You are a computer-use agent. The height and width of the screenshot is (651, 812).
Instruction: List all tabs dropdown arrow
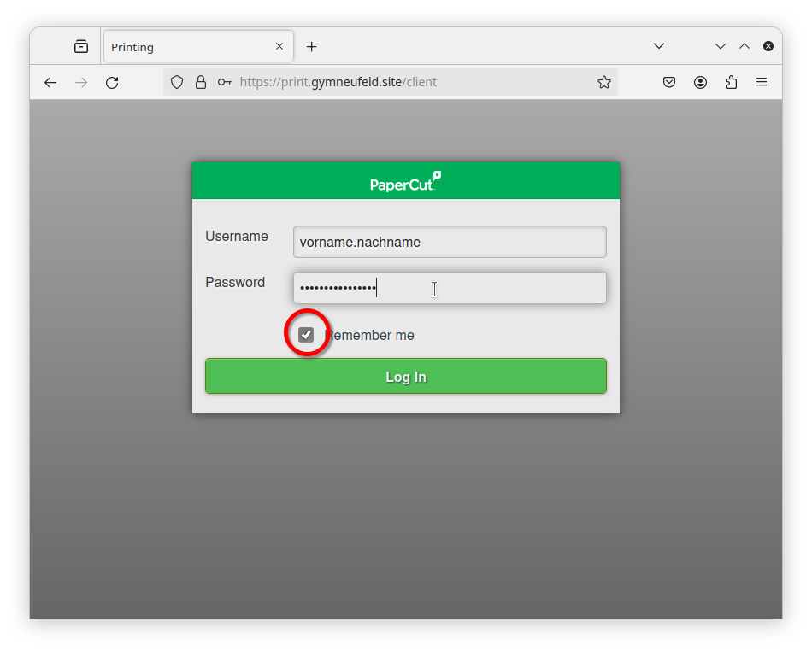[659, 46]
